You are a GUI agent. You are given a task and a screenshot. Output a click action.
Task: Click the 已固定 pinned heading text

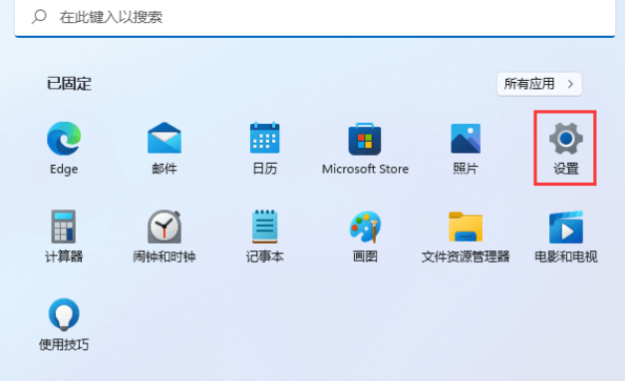pos(69,84)
